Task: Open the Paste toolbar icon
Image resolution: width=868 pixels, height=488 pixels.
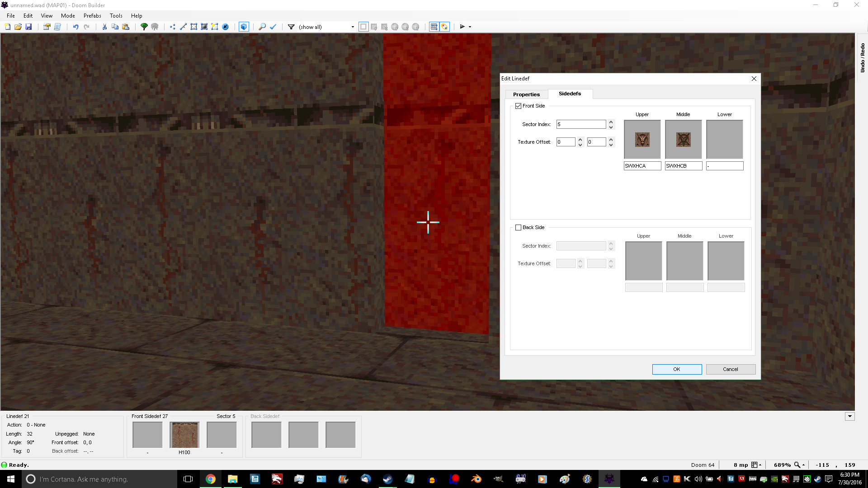Action: 127,27
